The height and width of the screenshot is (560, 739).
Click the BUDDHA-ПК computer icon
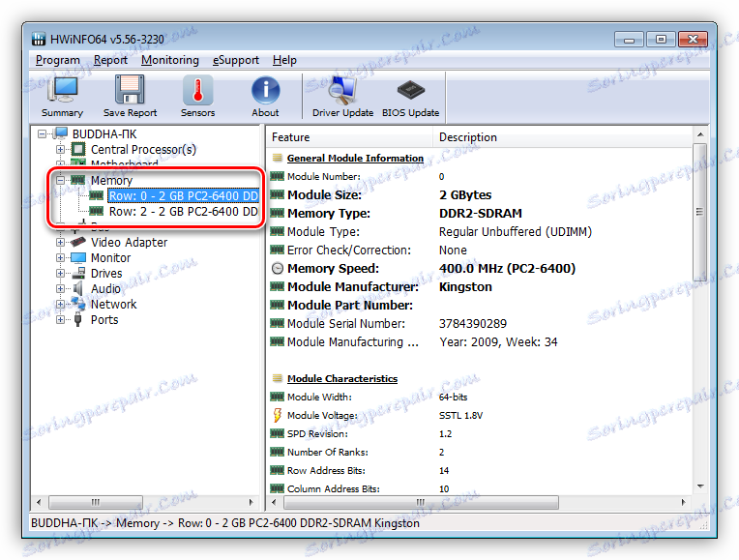[x=61, y=133]
